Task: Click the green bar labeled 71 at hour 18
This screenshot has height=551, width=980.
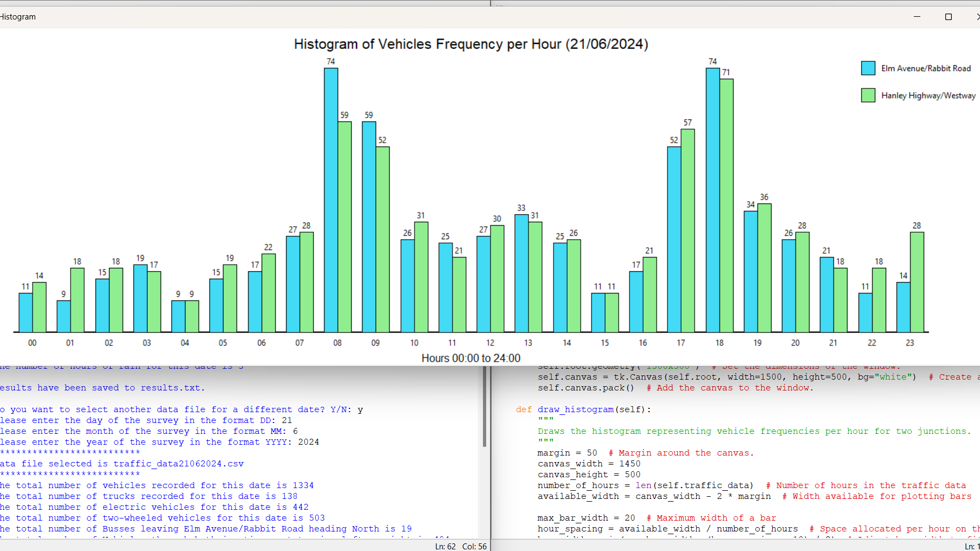Action: [x=726, y=206]
